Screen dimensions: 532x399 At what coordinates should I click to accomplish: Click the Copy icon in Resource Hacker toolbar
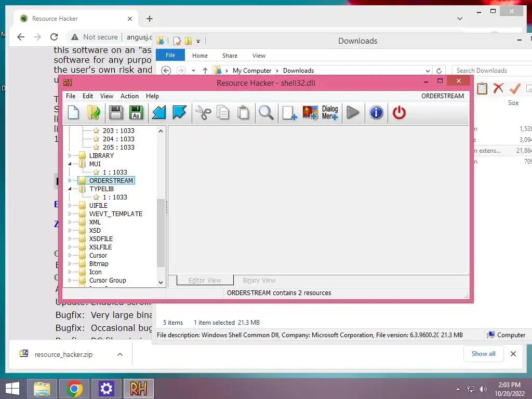point(223,113)
